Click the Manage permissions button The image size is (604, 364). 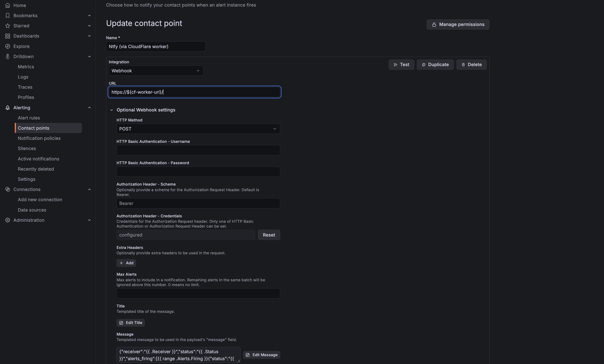point(458,24)
